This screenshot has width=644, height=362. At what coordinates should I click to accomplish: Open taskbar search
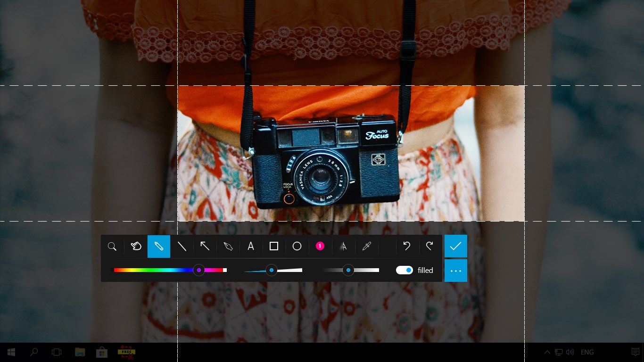[34, 352]
